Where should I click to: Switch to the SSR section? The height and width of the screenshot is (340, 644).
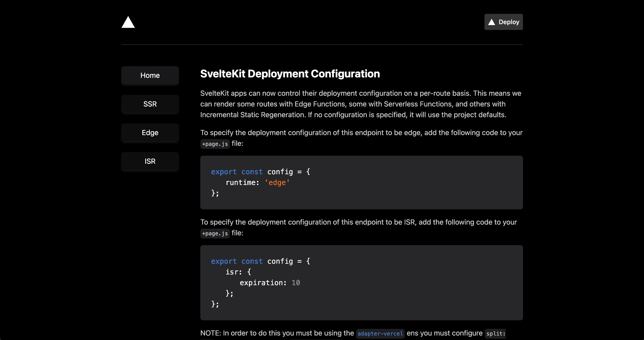pos(150,104)
